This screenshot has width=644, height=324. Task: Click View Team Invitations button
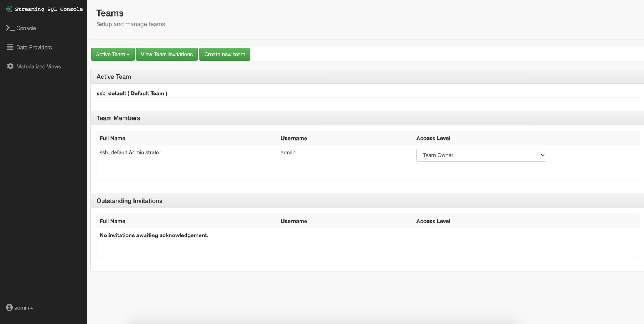tap(166, 54)
